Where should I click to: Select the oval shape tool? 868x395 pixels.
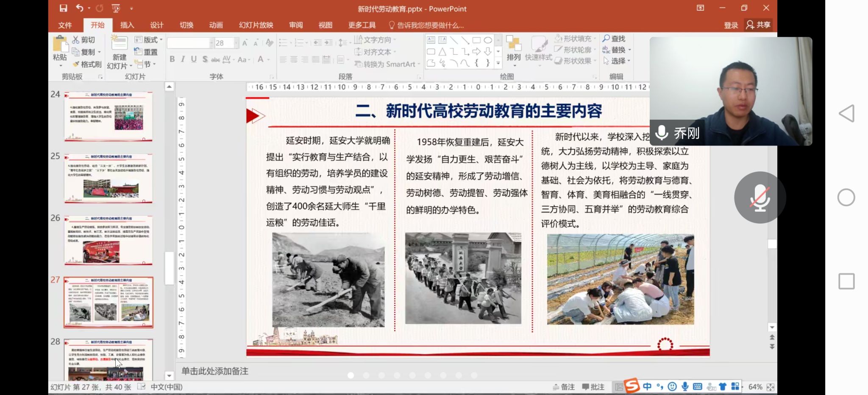[488, 40]
